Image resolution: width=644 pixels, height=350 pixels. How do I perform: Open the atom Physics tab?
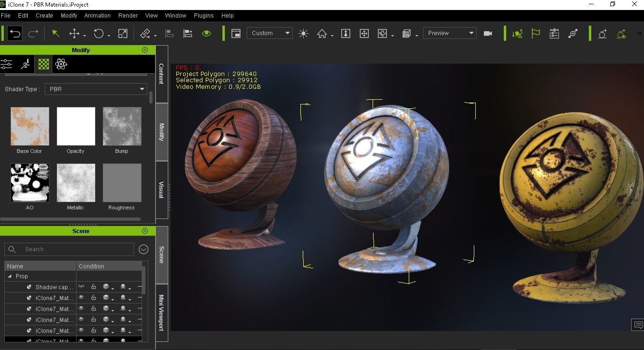click(61, 64)
